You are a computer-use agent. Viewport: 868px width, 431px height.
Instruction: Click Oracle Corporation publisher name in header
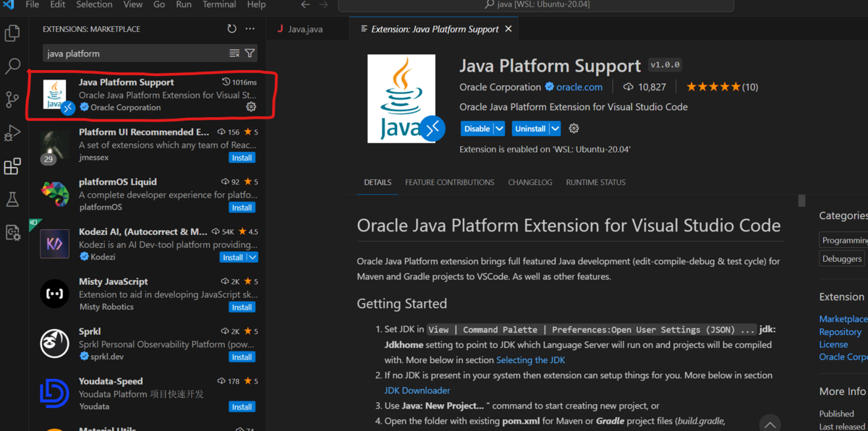pyautogui.click(x=501, y=87)
